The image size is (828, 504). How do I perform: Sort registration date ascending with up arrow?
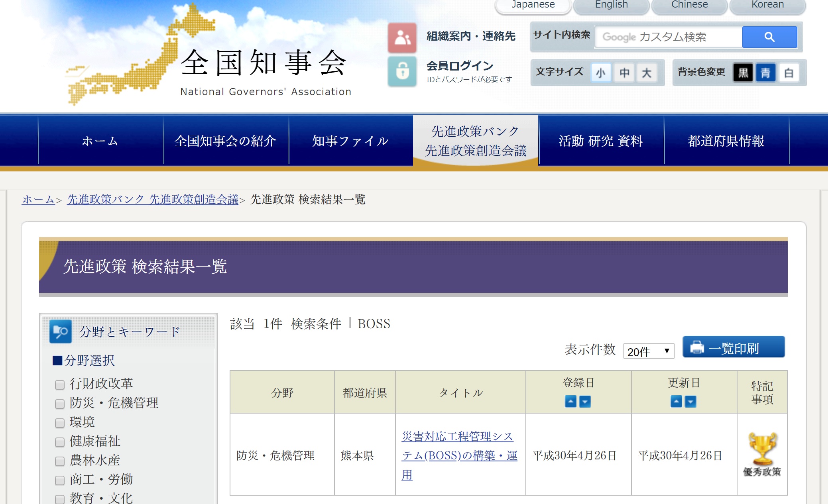(x=570, y=401)
